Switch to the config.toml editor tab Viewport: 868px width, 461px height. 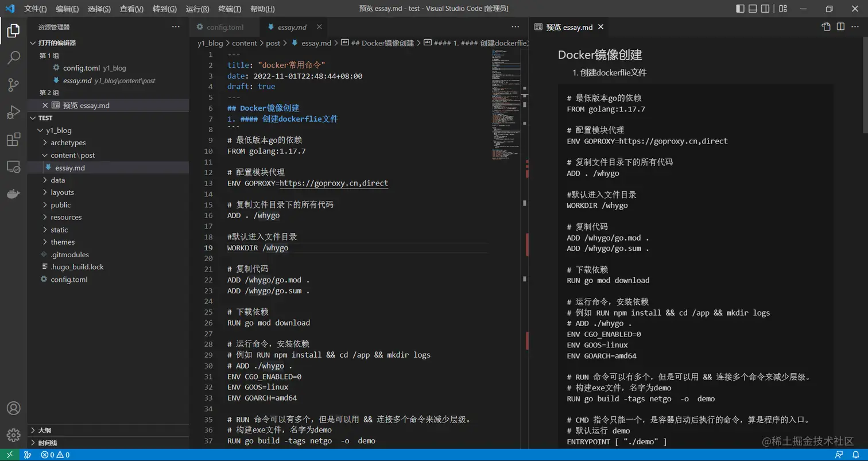(x=224, y=26)
